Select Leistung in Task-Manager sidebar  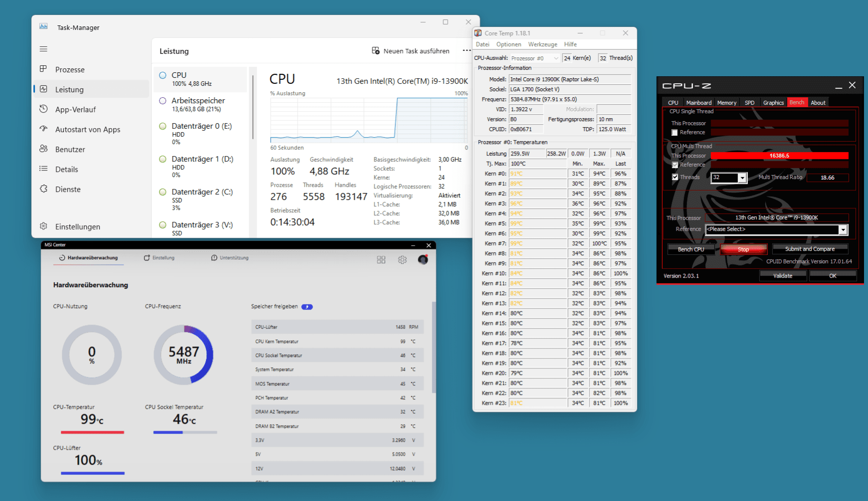[x=91, y=89]
